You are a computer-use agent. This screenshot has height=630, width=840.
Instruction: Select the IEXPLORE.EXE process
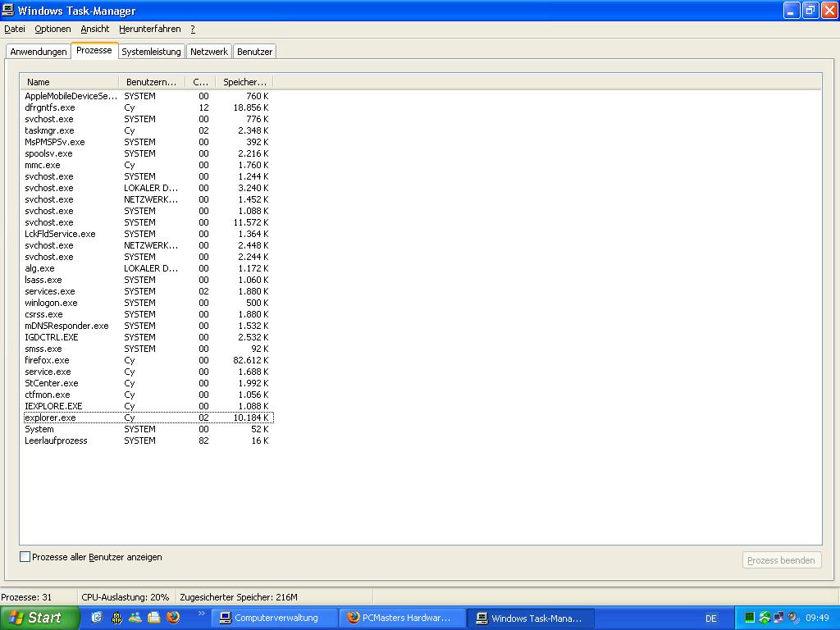pyautogui.click(x=148, y=406)
